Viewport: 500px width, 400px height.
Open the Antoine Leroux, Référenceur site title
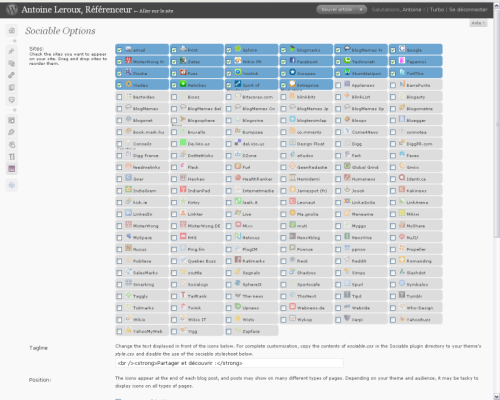pos(77,10)
